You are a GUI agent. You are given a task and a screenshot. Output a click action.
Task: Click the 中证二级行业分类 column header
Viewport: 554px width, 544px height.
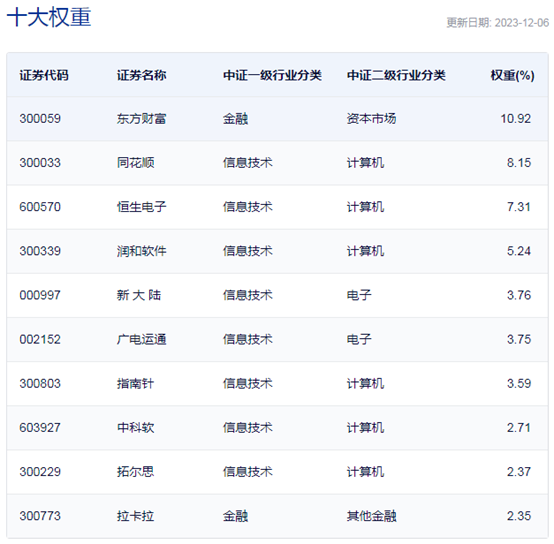[396, 75]
